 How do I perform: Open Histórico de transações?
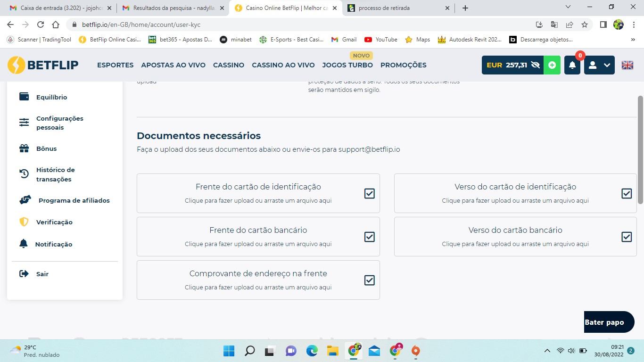tap(55, 174)
